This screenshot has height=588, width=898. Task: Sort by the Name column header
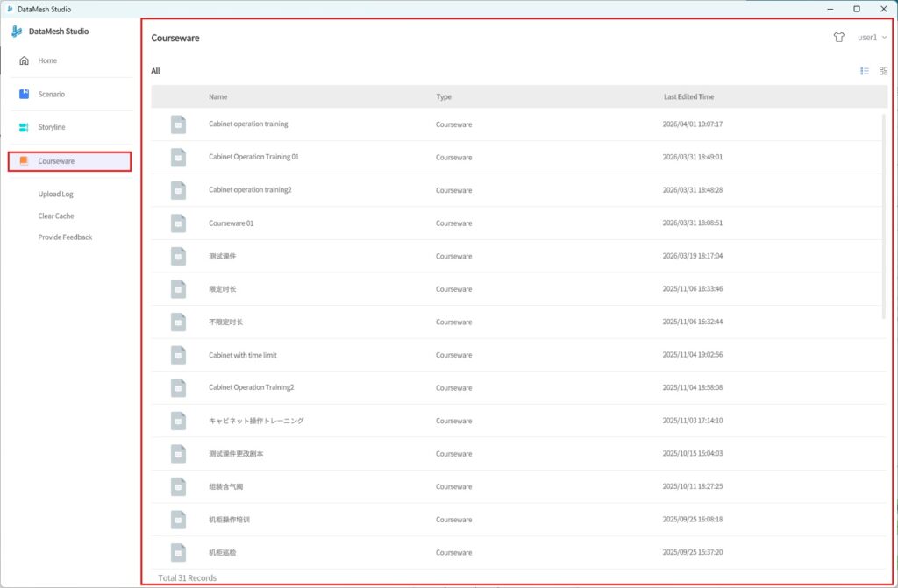tap(217, 96)
